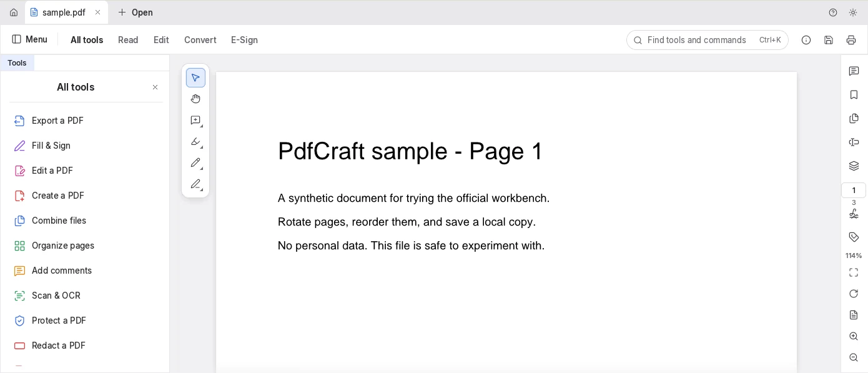Close the sample.pdf tab

pyautogui.click(x=97, y=12)
